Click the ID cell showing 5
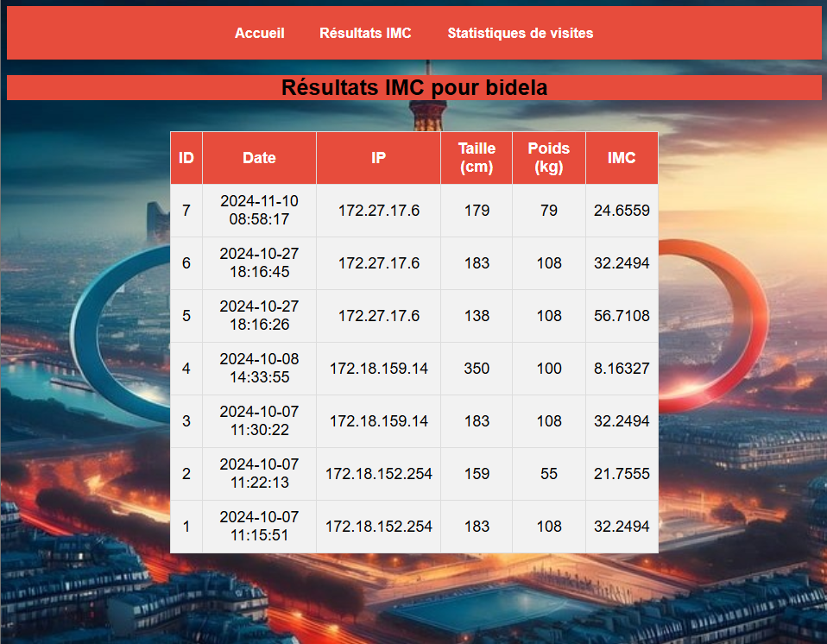Viewport: 827px width, 644px height. coord(186,316)
